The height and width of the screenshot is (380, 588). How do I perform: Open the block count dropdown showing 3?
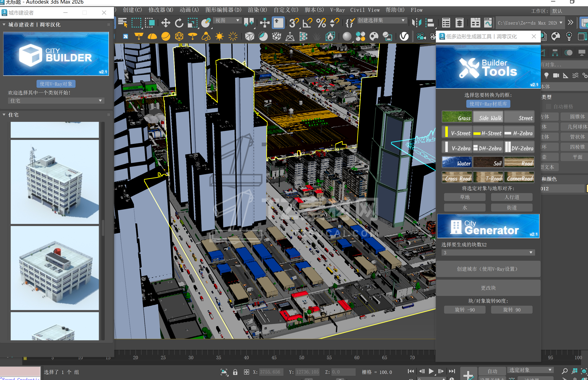pos(488,253)
